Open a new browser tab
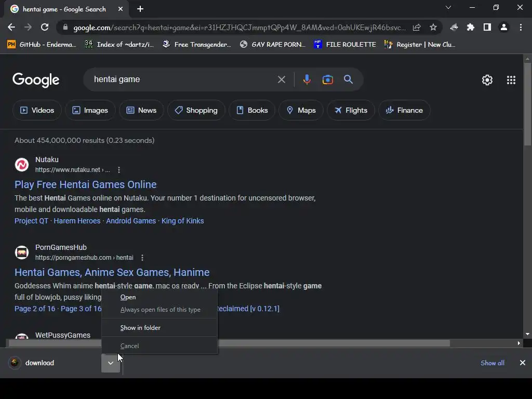This screenshot has height=399, width=532. 140,9
